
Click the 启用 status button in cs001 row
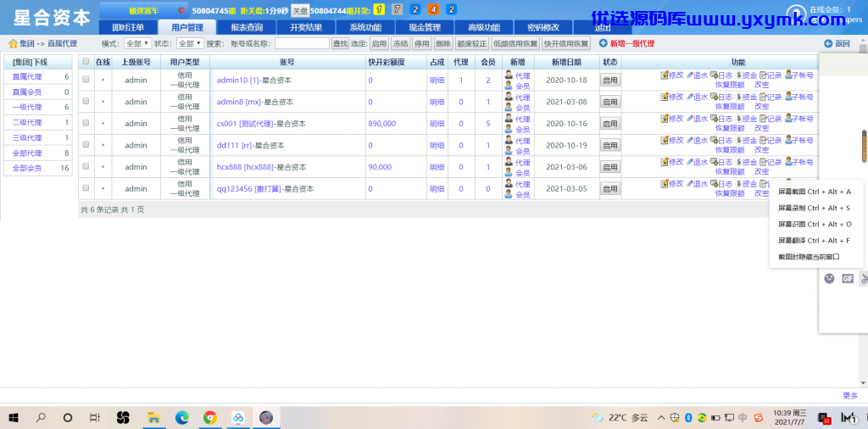coord(610,124)
